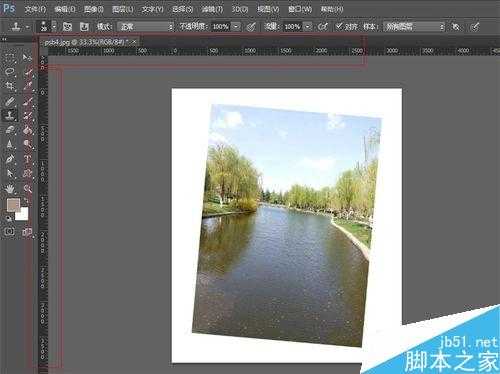Select the Lasso tool
Viewport: 500px width, 374px height.
click(10, 72)
